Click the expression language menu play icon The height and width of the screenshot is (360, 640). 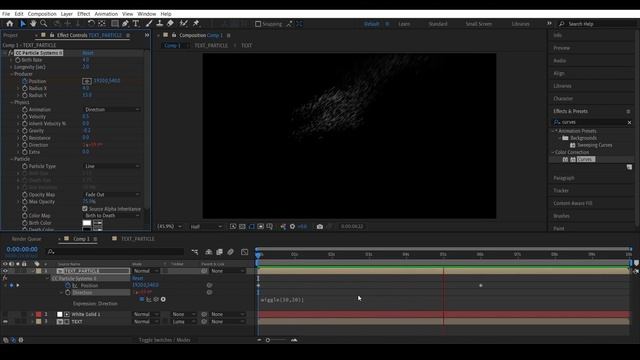coord(163,300)
